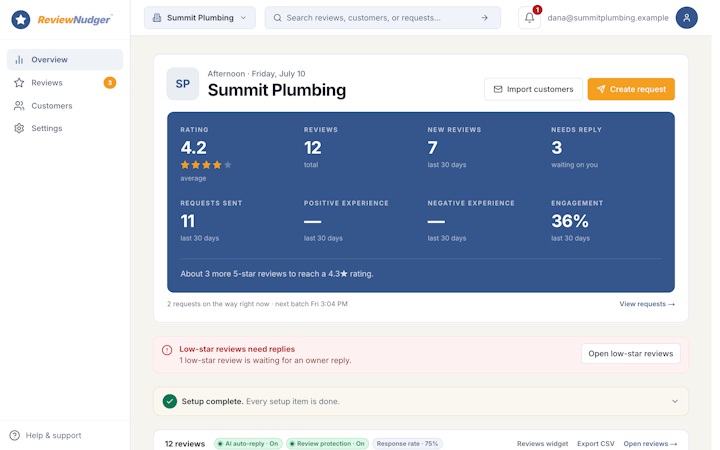Image resolution: width=720 pixels, height=450 pixels.
Task: Click the 'Low-star reviews need replies' heading
Action: (237, 349)
